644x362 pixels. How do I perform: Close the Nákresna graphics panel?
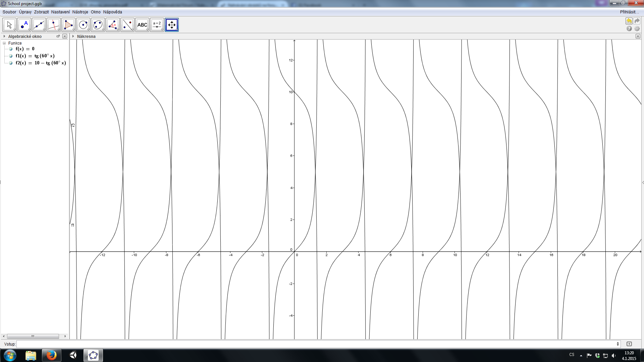pos(638,36)
